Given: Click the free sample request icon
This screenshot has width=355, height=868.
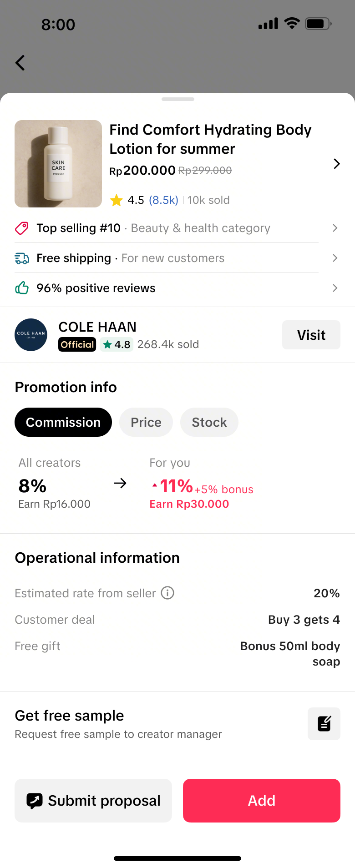Looking at the screenshot, I should (x=324, y=723).
